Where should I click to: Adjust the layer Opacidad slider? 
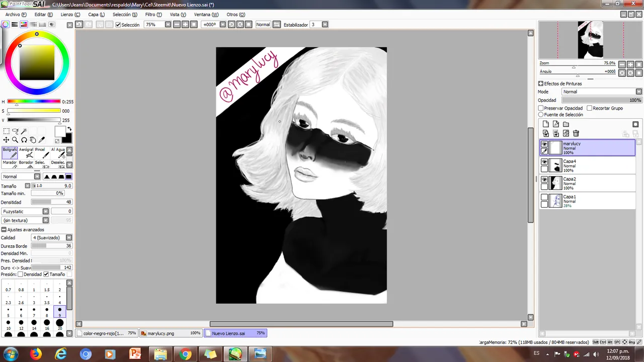(x=602, y=100)
